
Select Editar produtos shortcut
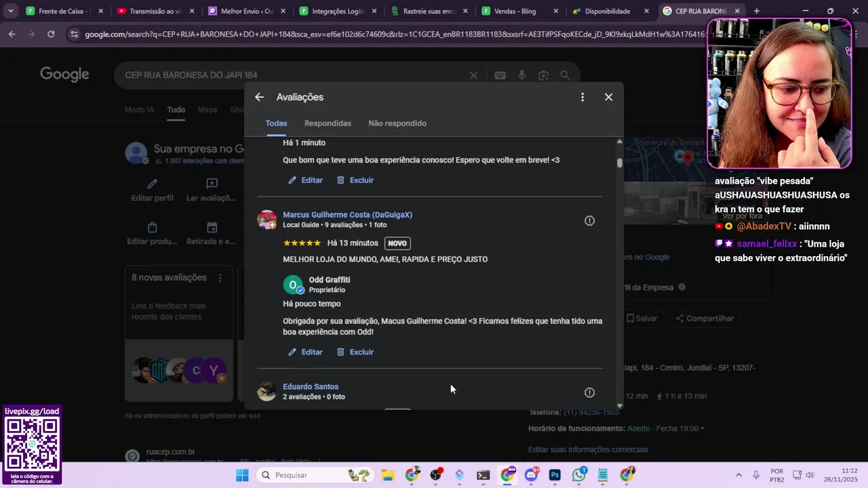pyautogui.click(x=153, y=234)
